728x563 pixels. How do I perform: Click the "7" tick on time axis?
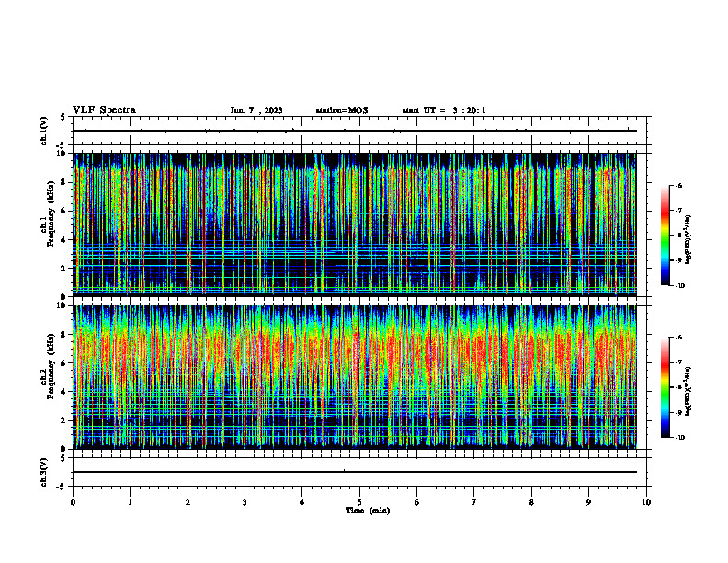click(x=474, y=502)
